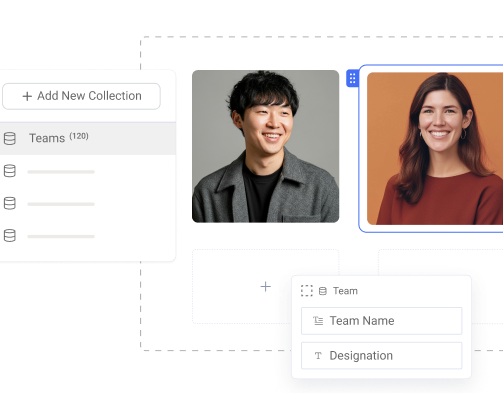
Task: Click the dashed-square icon beside Team
Action: click(x=307, y=291)
